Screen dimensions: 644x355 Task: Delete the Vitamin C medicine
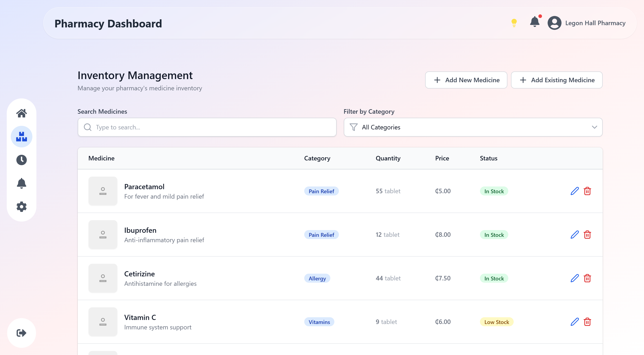(587, 322)
